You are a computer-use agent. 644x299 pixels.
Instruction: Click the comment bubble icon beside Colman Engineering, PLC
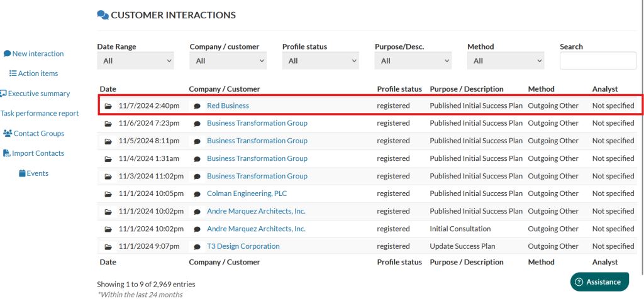pos(197,194)
